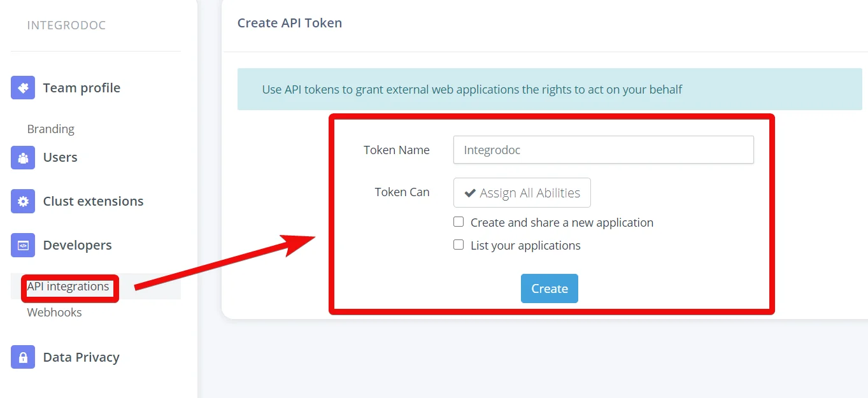
Task: Click the Team profile puzzle icon
Action: tap(23, 87)
